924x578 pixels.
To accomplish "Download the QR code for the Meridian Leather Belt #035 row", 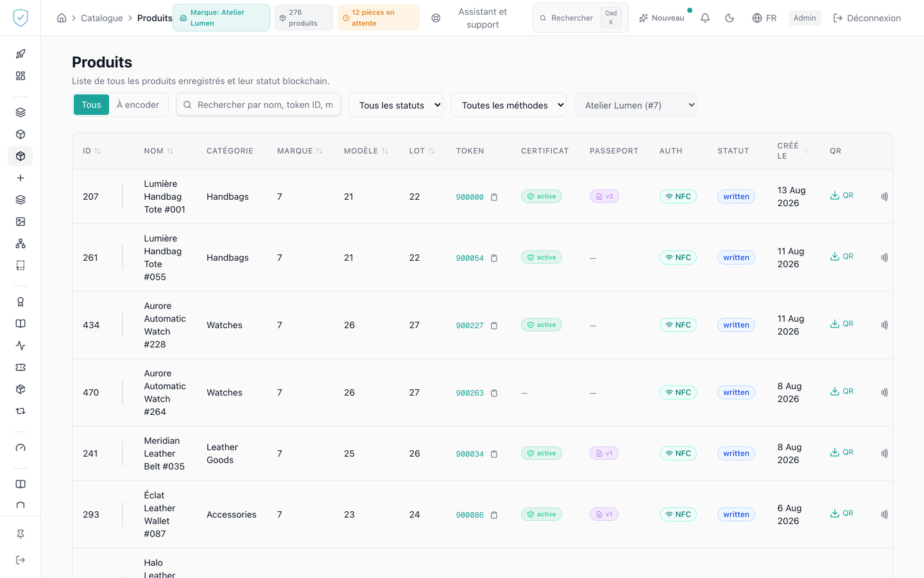I will coord(842,452).
